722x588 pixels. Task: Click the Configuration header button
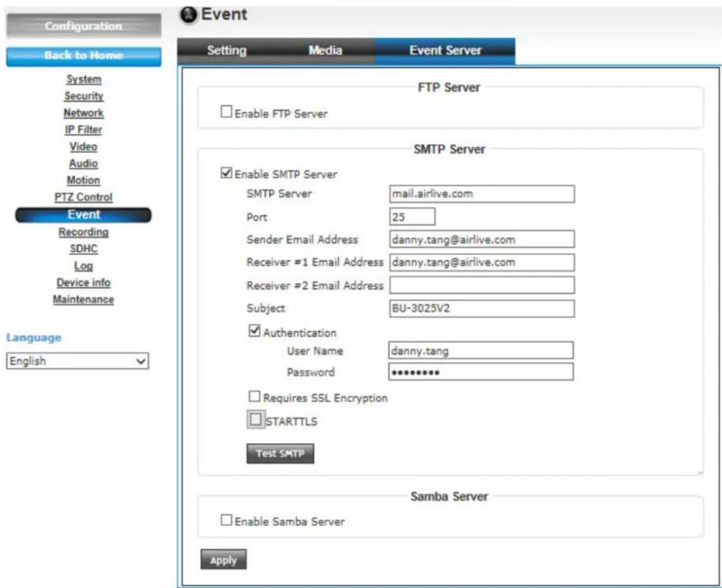pyautogui.click(x=83, y=26)
